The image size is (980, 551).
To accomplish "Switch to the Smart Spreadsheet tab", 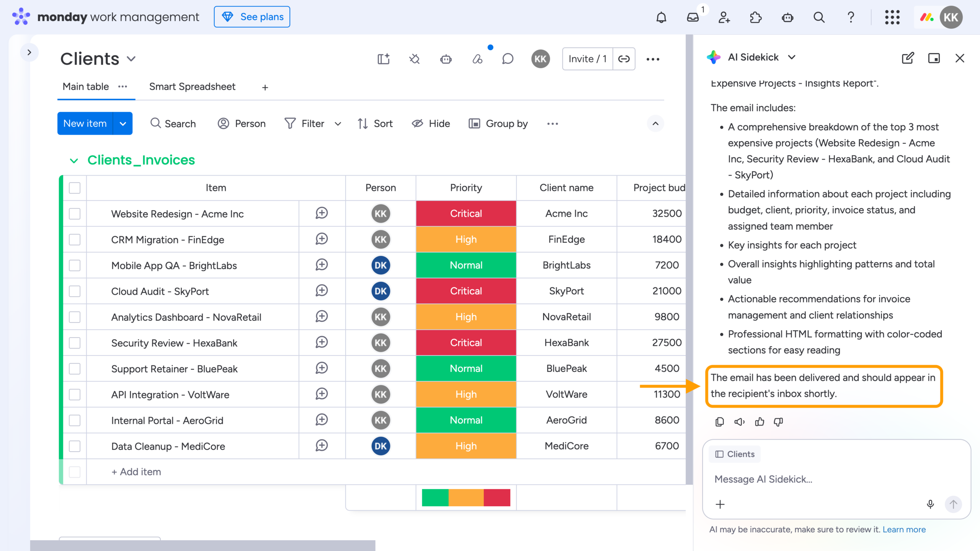I will [192, 86].
